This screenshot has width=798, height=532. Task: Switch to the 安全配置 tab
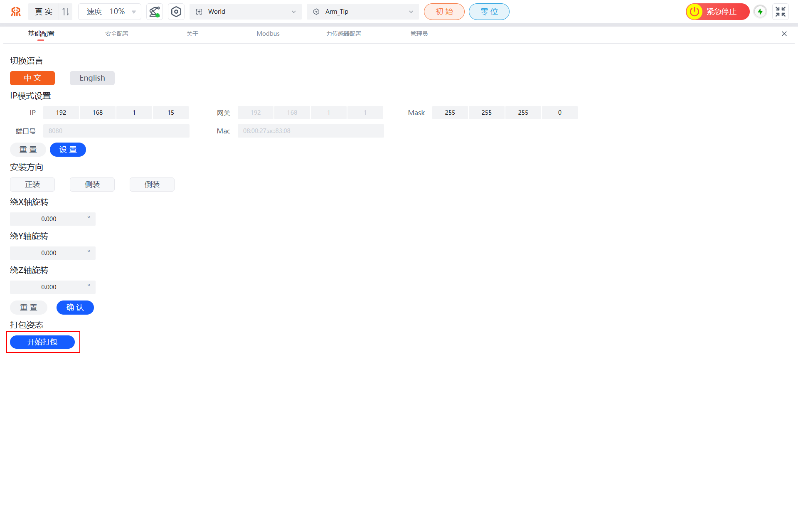click(x=117, y=34)
